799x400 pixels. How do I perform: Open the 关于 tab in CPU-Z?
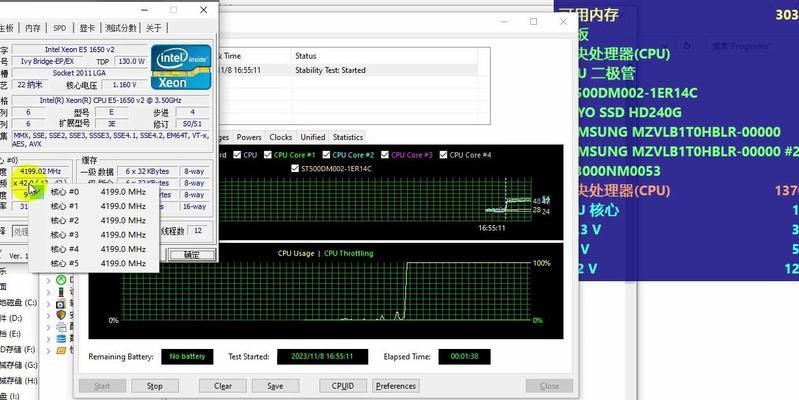coord(154,28)
